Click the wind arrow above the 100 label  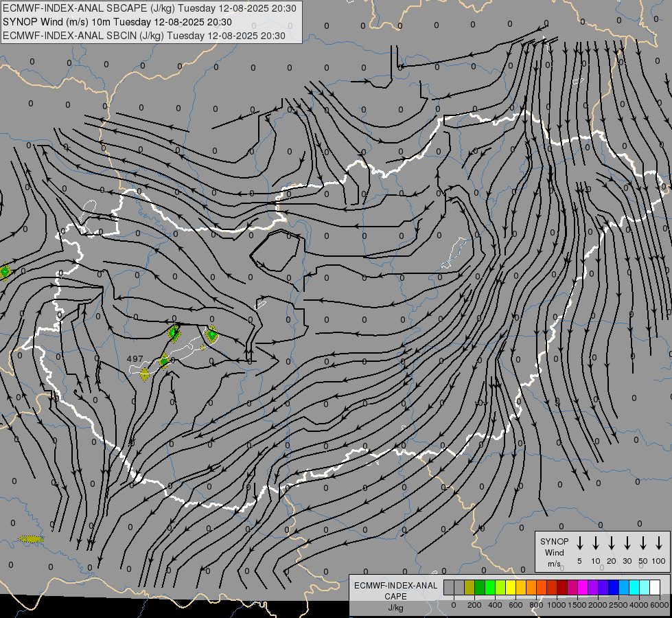659,542
